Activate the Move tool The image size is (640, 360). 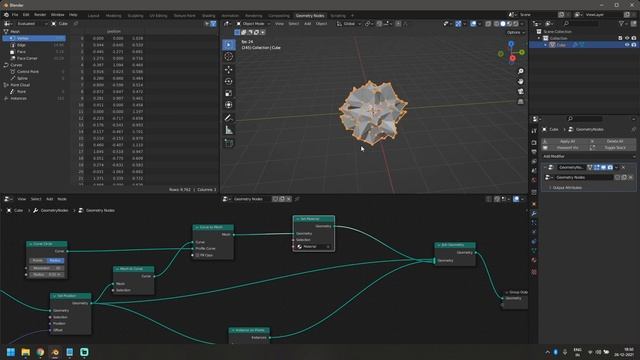pos(229,70)
